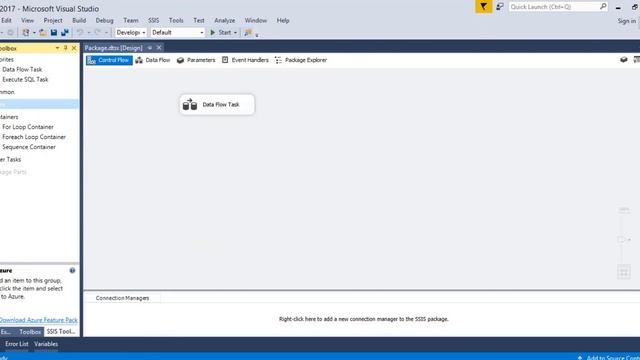Image resolution: width=640 pixels, height=360 pixels.
Task: Open the Toolbox window position dropdown arrow
Action: pyautogui.click(x=57, y=48)
